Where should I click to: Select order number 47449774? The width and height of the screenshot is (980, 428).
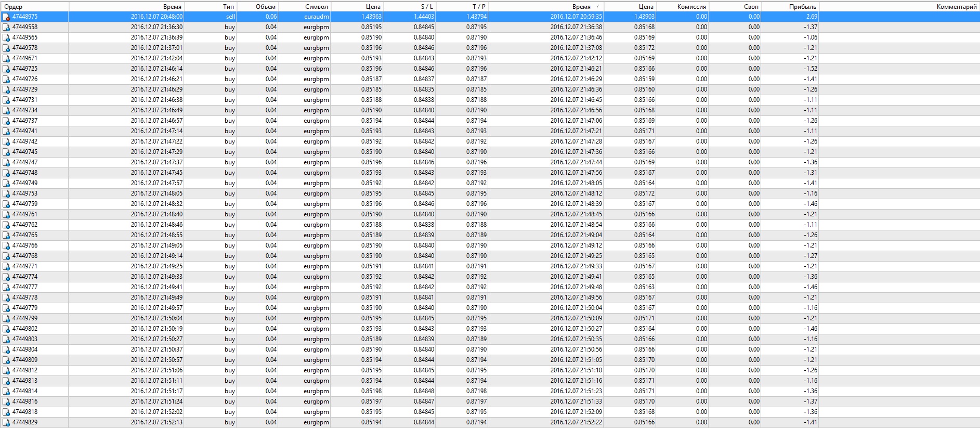click(x=25, y=277)
